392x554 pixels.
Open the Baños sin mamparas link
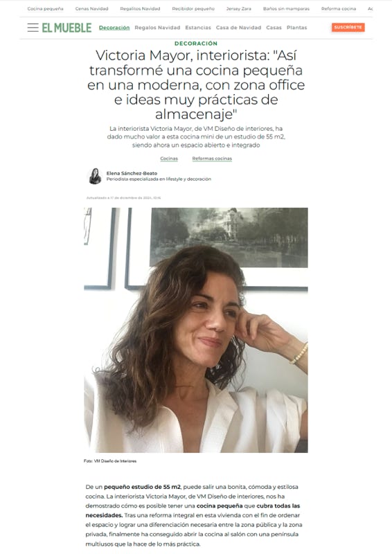point(286,8)
